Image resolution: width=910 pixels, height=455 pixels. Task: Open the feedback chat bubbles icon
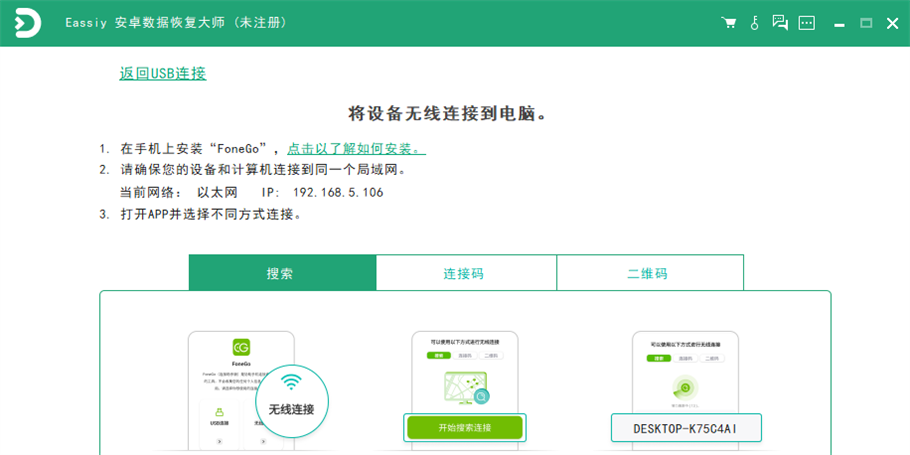[x=781, y=22]
